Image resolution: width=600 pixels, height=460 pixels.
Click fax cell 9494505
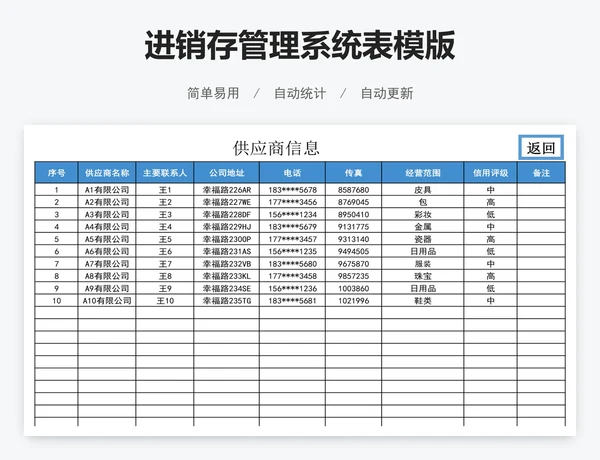click(x=353, y=251)
